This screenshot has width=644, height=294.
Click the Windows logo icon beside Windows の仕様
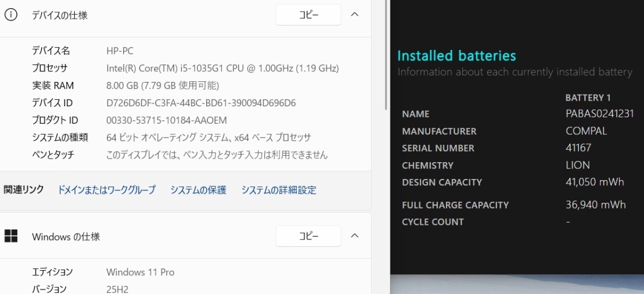click(x=10, y=236)
